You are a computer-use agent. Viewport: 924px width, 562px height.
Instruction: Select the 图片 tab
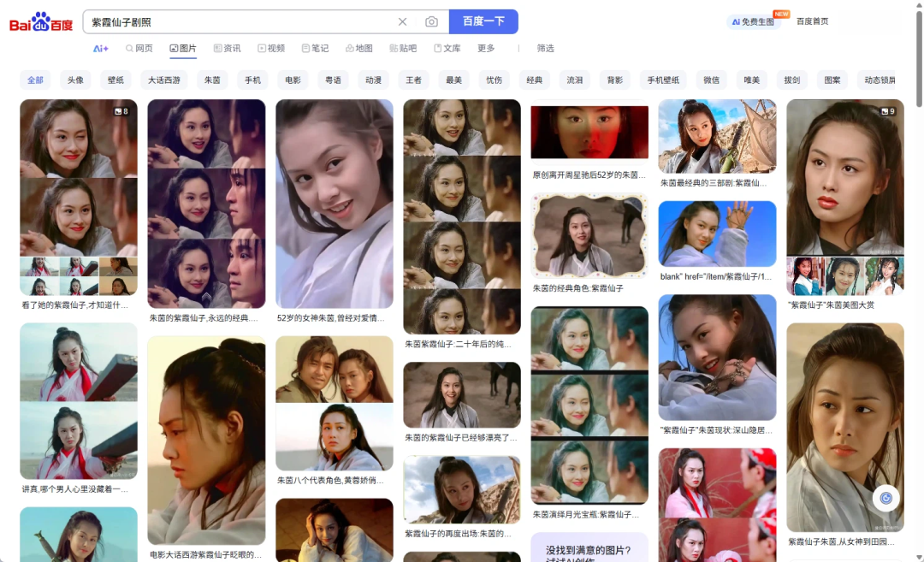183,48
